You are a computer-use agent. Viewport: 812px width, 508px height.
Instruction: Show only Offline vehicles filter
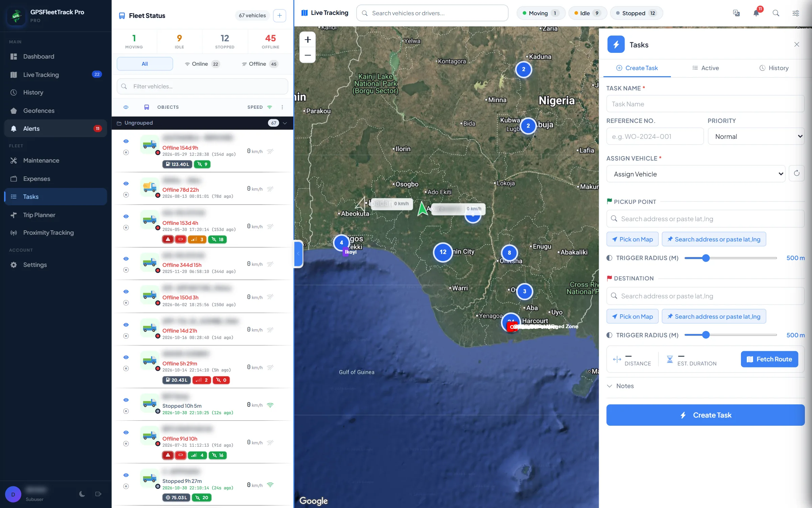[260, 64]
